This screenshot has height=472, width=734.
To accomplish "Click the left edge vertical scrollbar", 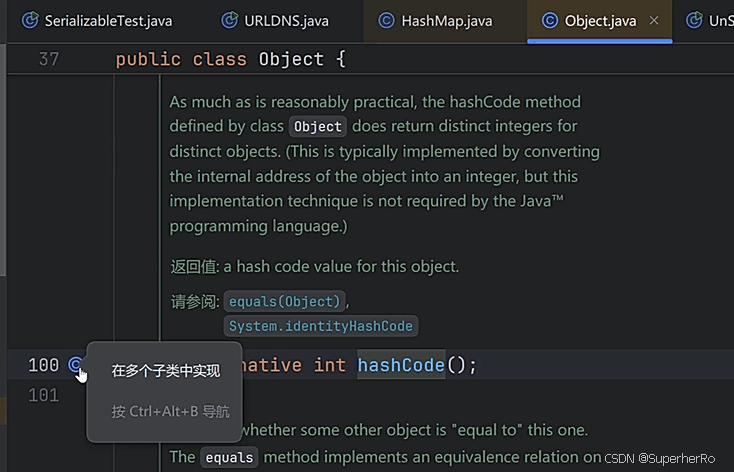I will click(x=3, y=159).
